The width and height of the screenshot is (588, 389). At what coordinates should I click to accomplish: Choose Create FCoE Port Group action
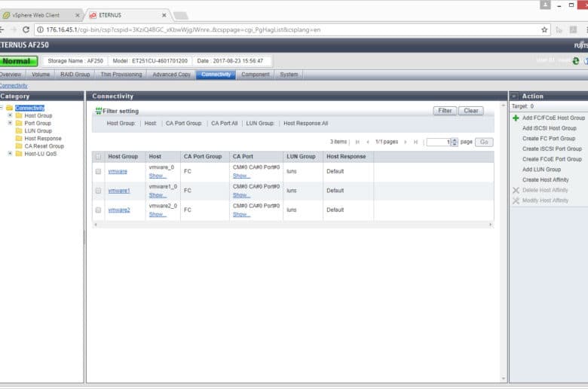[x=552, y=159]
